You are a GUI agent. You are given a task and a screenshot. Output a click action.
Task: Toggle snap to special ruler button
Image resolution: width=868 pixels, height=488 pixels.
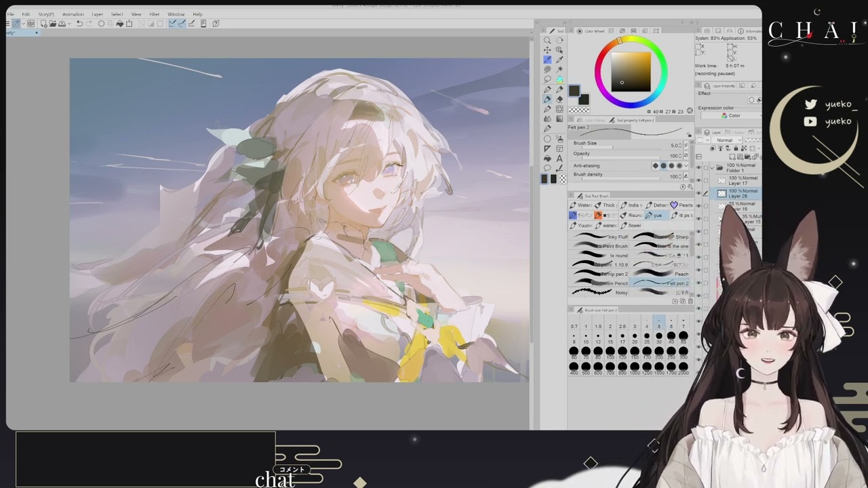(x=182, y=24)
